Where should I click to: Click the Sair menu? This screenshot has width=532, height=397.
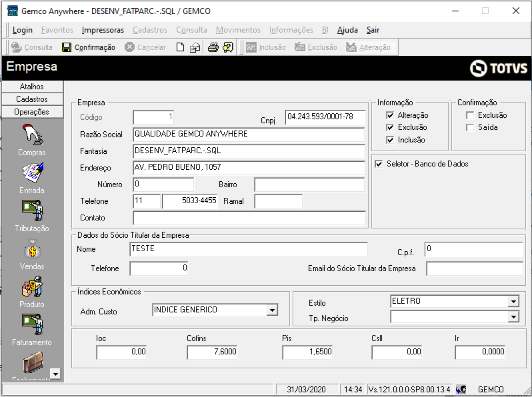point(373,30)
